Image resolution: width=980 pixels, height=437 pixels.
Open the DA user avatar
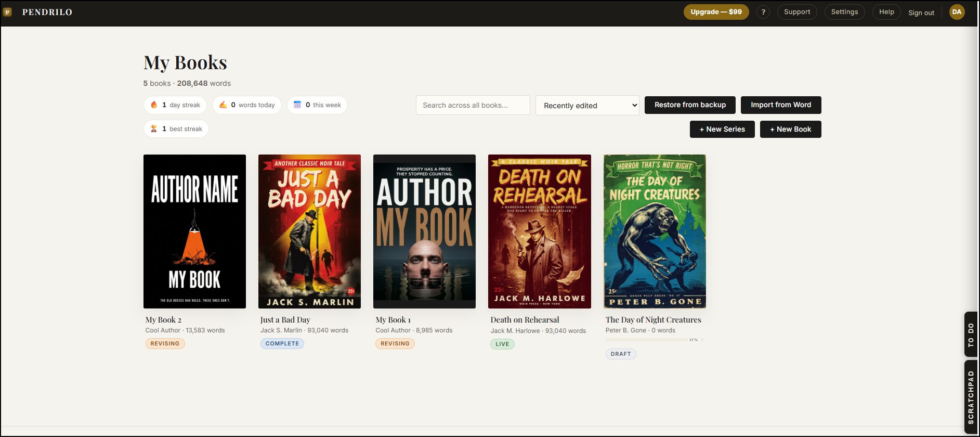coord(957,12)
